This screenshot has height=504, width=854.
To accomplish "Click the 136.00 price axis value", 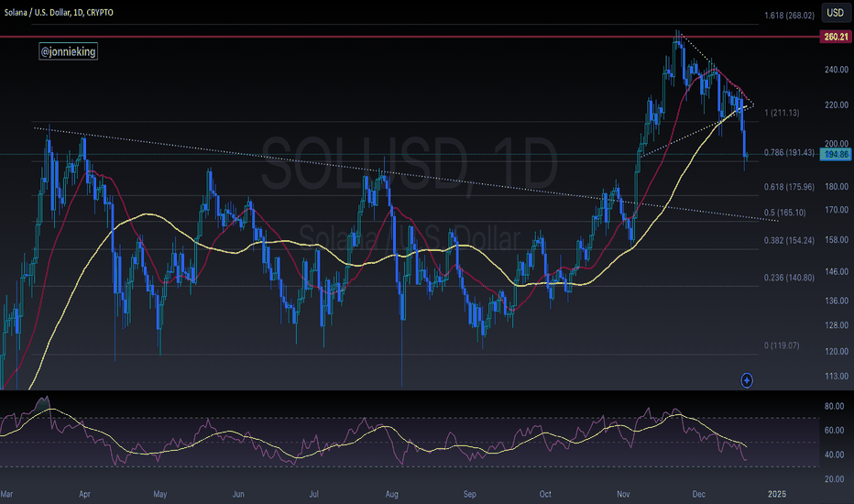I will (837, 301).
